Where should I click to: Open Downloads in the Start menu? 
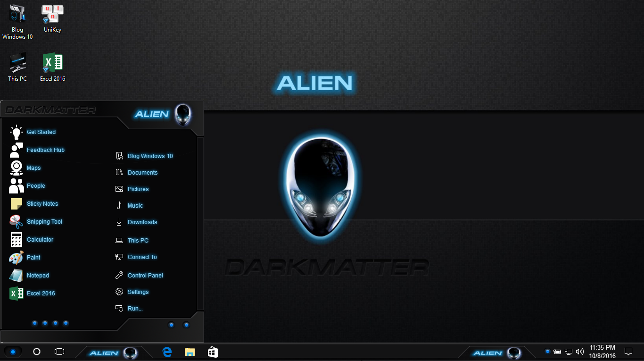click(x=136, y=222)
